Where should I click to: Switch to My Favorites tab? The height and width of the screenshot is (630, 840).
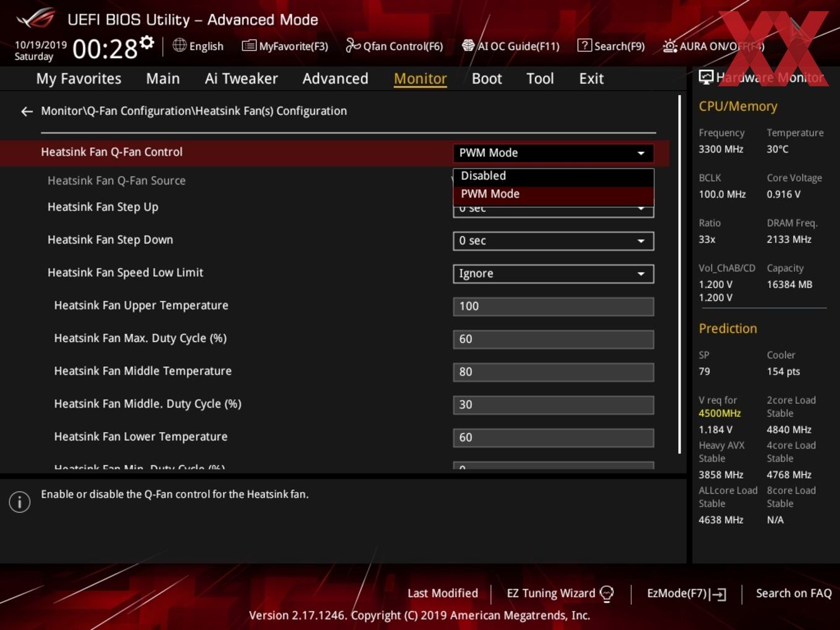(79, 78)
